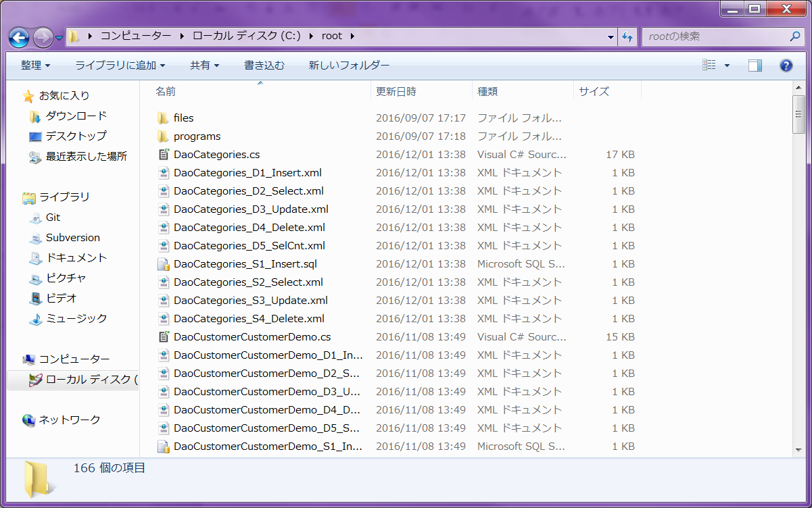Open Git library in sidebar
812x508 pixels.
click(53, 218)
